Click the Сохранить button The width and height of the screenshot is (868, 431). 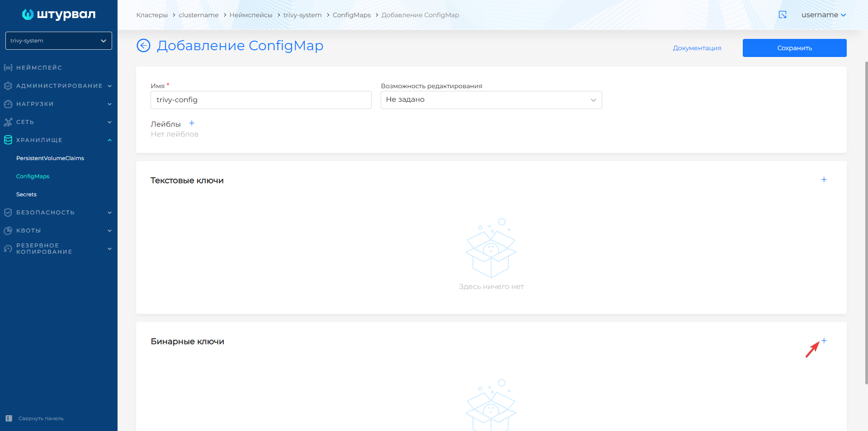[794, 47]
